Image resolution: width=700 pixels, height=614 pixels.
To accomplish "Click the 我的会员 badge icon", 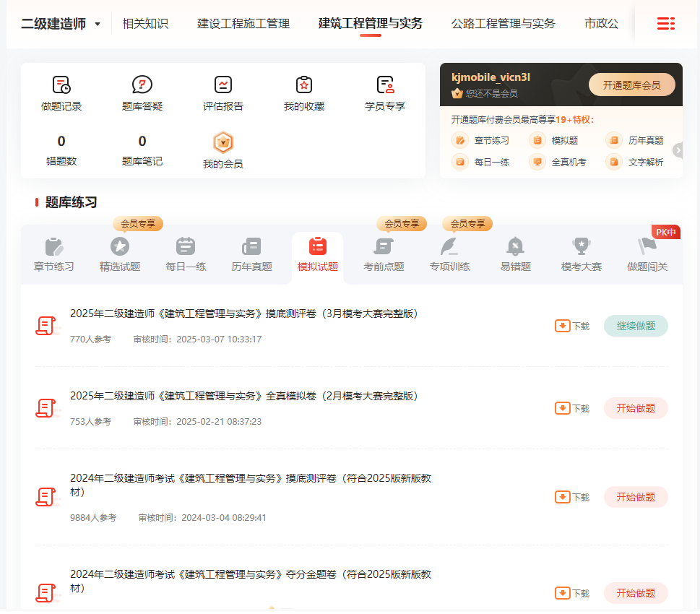I will tap(222, 142).
